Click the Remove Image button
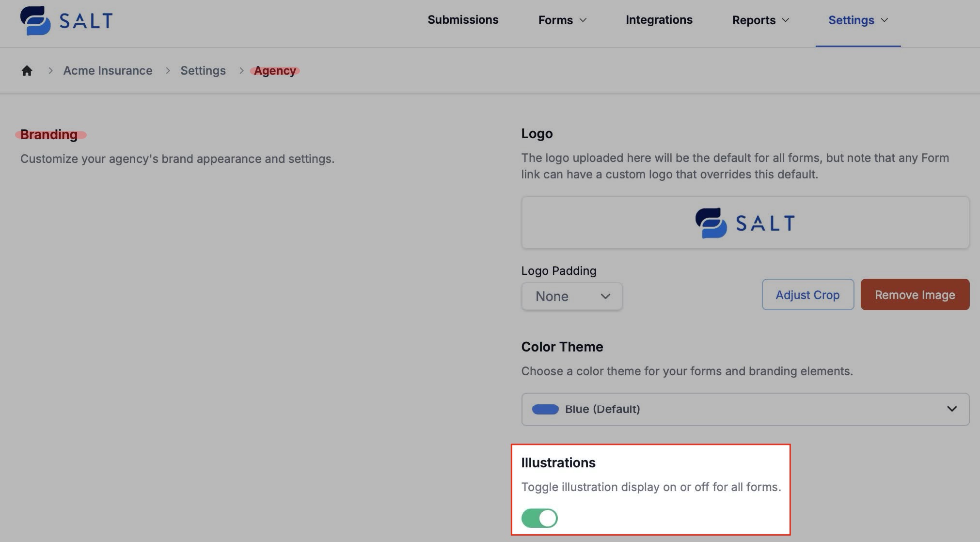Image resolution: width=980 pixels, height=542 pixels. pos(915,295)
